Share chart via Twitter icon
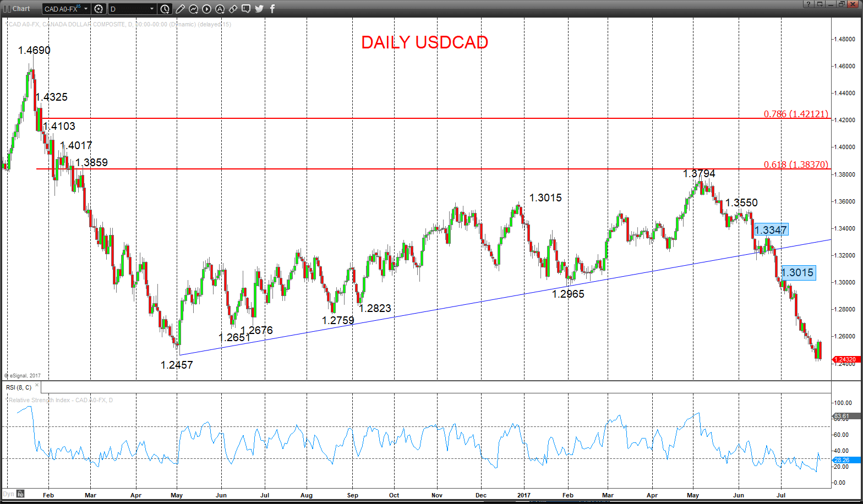This screenshot has width=863, height=504. coord(259,9)
